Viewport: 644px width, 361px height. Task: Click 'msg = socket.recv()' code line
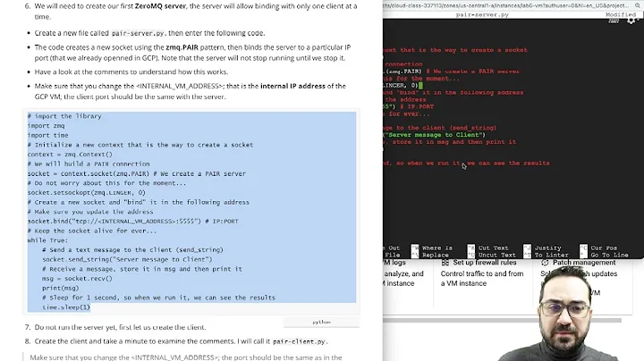(77, 279)
